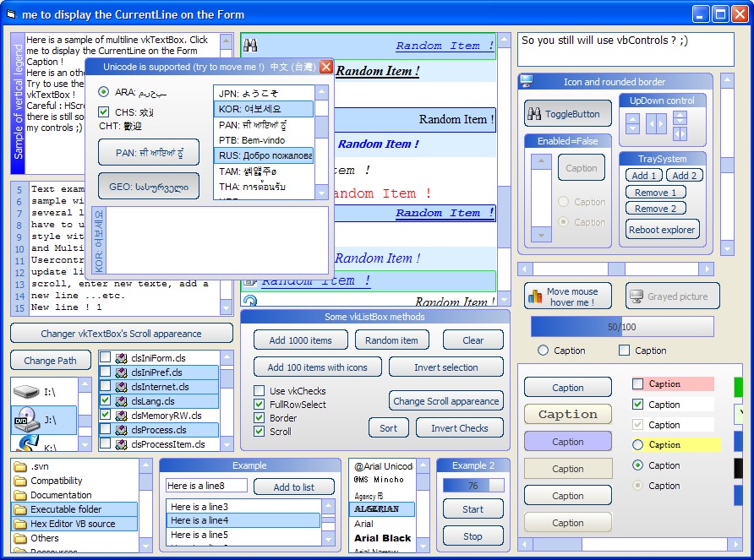Viewport: 754px width, 560px height.
Task: Click the bar chart icon on hover button
Action: (534, 296)
